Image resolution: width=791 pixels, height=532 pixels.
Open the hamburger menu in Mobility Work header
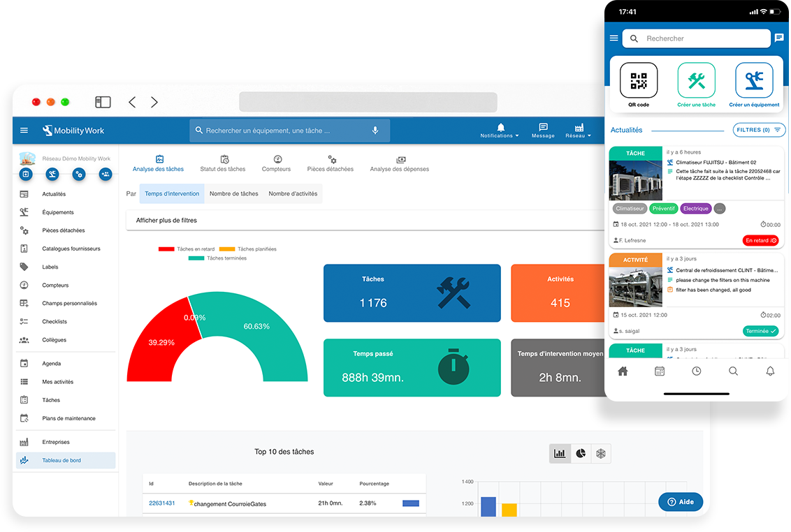24,131
